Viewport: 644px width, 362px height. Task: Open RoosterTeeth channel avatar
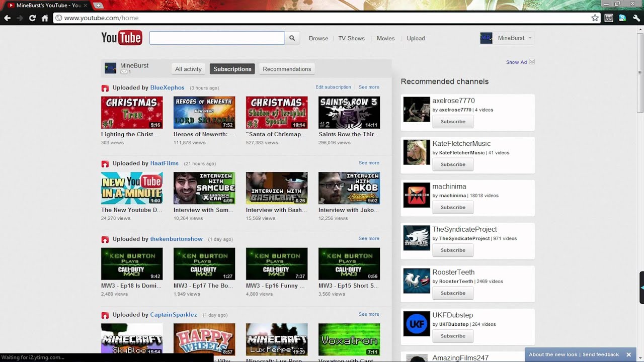pos(417,281)
